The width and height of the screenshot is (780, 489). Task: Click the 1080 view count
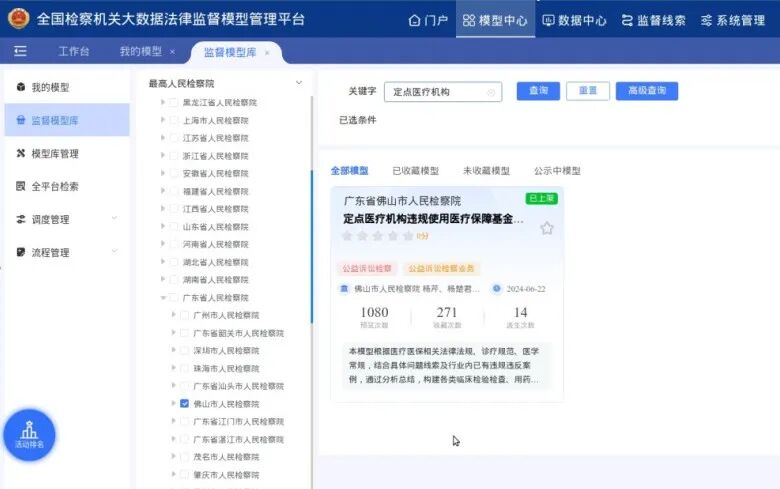tap(374, 312)
